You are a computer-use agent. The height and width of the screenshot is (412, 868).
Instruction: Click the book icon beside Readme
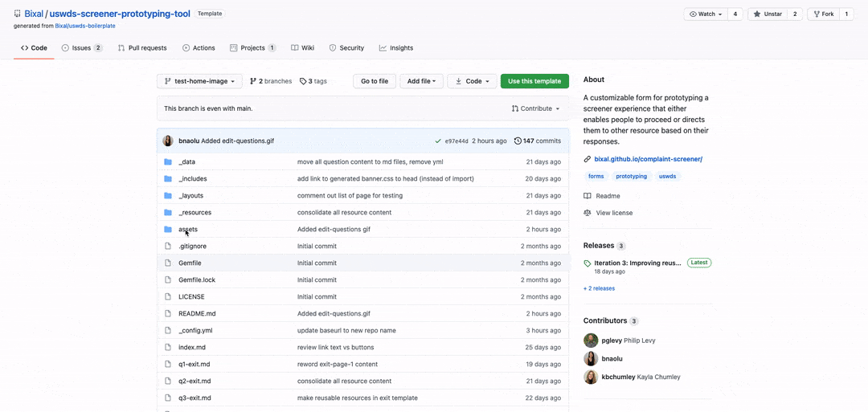[x=588, y=196]
